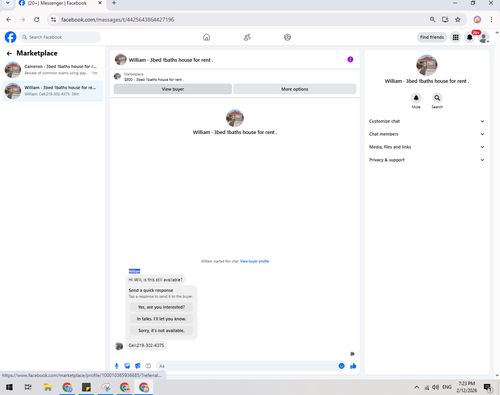
Task: Open File Explorer from the taskbar
Action: (48, 387)
